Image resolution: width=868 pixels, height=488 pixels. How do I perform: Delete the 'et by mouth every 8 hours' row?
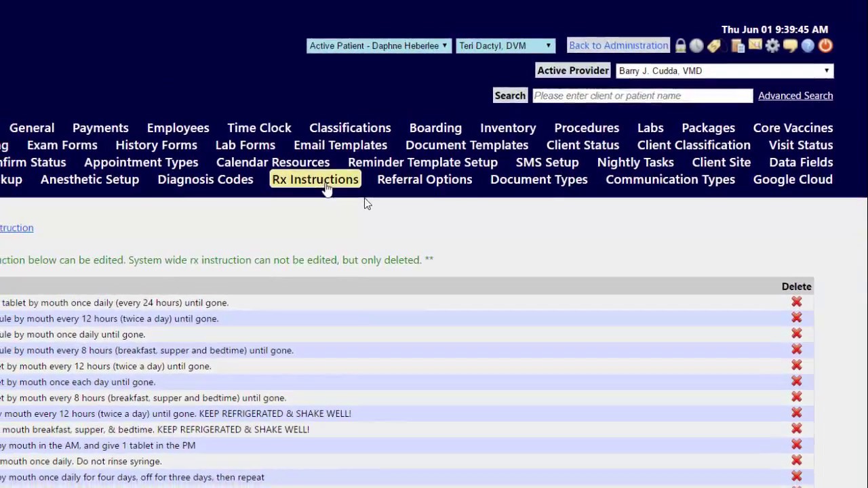coord(797,396)
